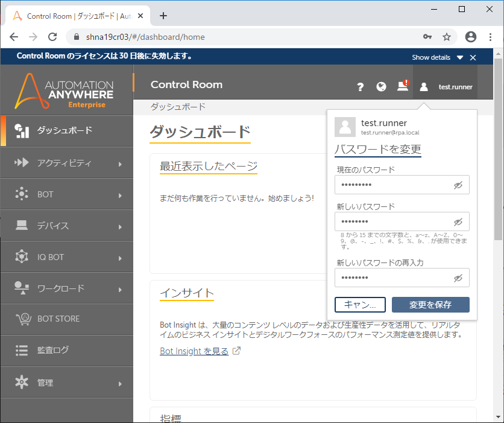Click the 最近表示したページ heading
504x423 pixels.
click(x=208, y=166)
